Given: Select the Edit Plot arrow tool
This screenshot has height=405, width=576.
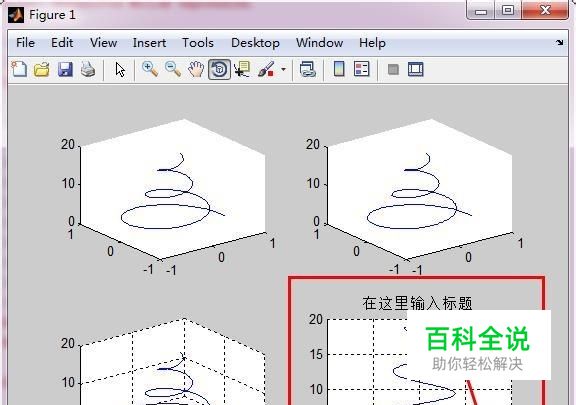Looking at the screenshot, I should coord(120,69).
